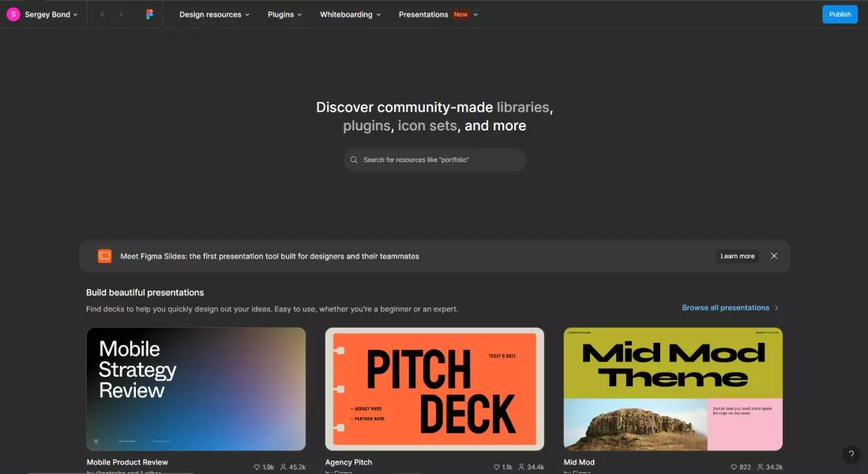Click the Build beautiful presentations heading
The image size is (868, 474).
point(145,292)
